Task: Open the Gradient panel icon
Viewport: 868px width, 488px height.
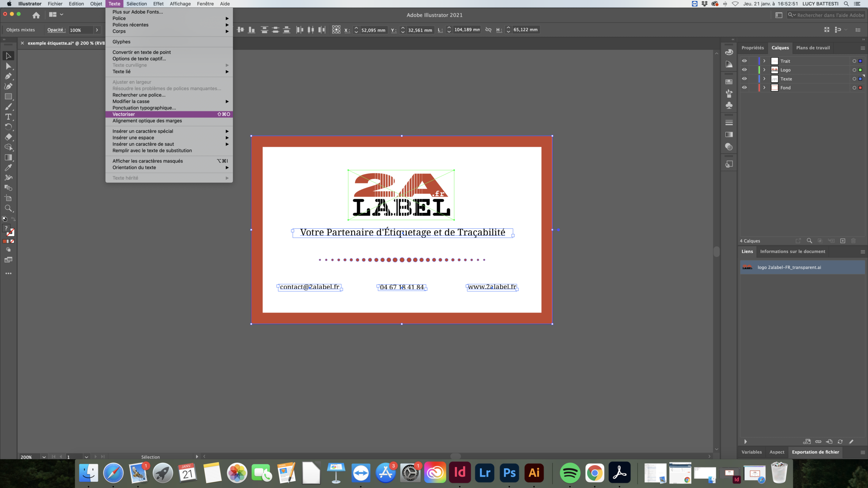Action: [729, 135]
